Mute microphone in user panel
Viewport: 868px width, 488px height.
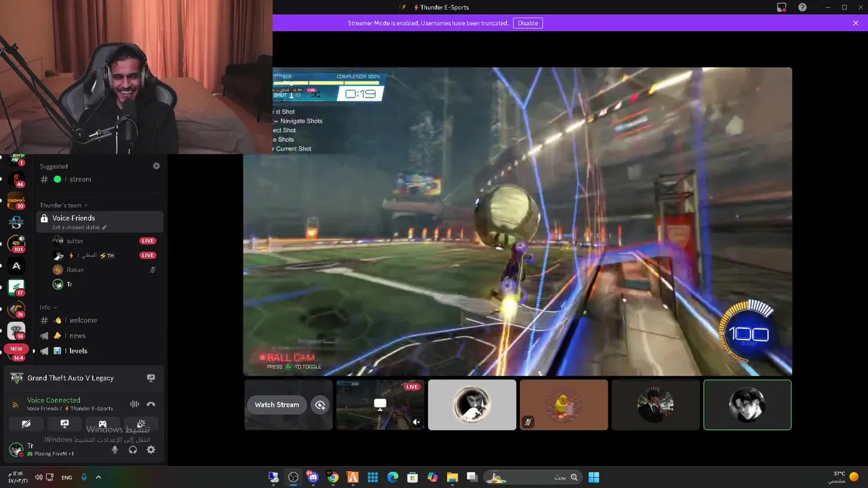click(x=115, y=449)
